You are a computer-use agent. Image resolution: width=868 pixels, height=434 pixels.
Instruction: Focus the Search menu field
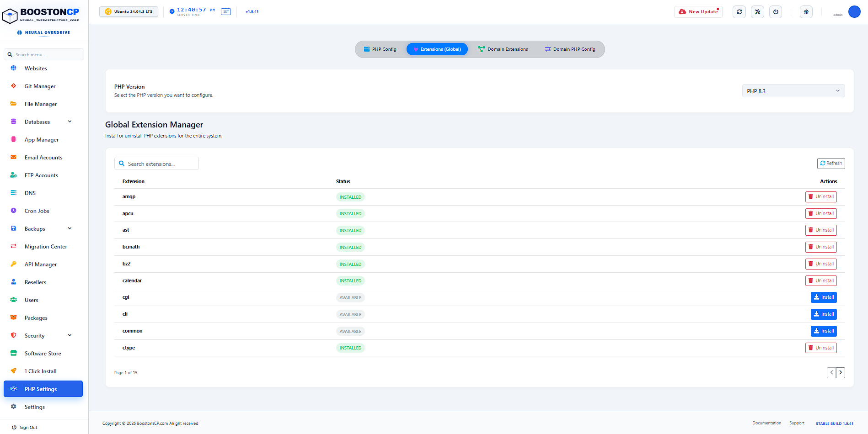point(44,54)
